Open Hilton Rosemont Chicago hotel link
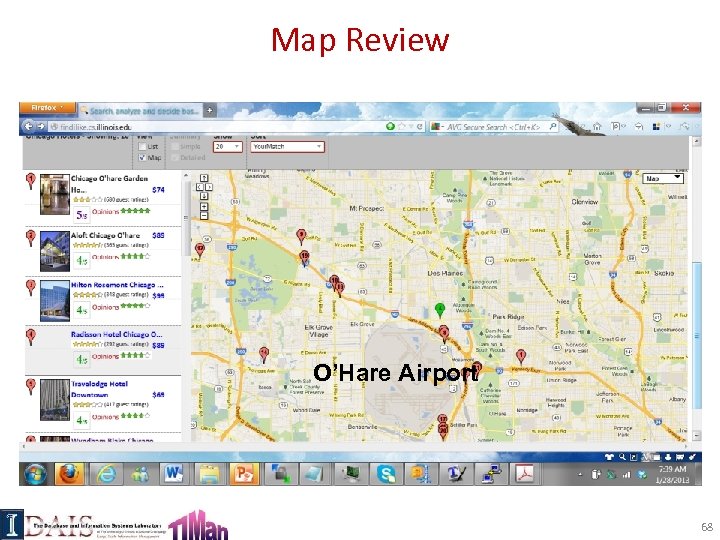Viewport: 720px width, 540px height. pos(117,285)
